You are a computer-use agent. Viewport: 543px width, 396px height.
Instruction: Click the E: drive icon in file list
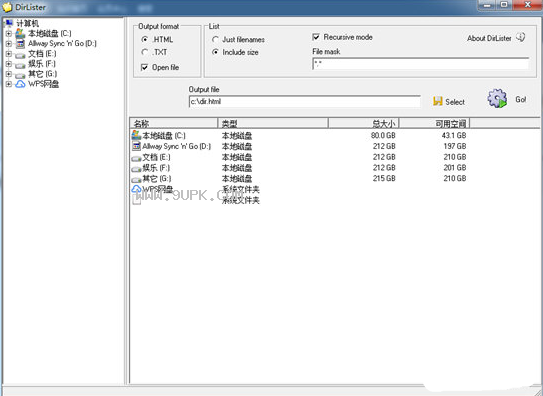point(136,158)
